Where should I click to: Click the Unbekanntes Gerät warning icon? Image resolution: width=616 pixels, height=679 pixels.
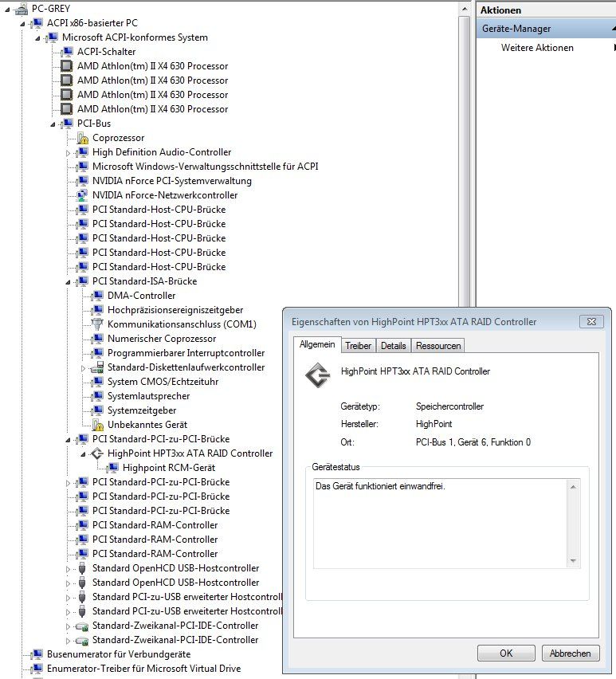(97, 425)
